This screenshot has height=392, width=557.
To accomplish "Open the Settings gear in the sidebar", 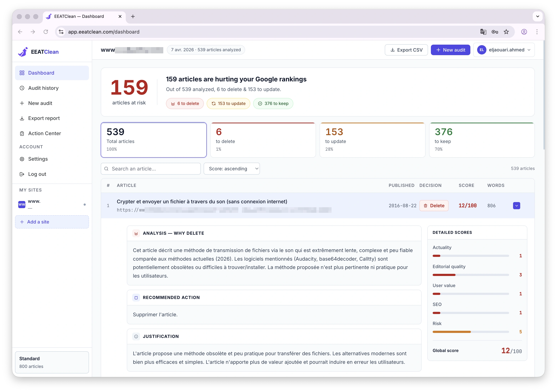I will point(22,159).
